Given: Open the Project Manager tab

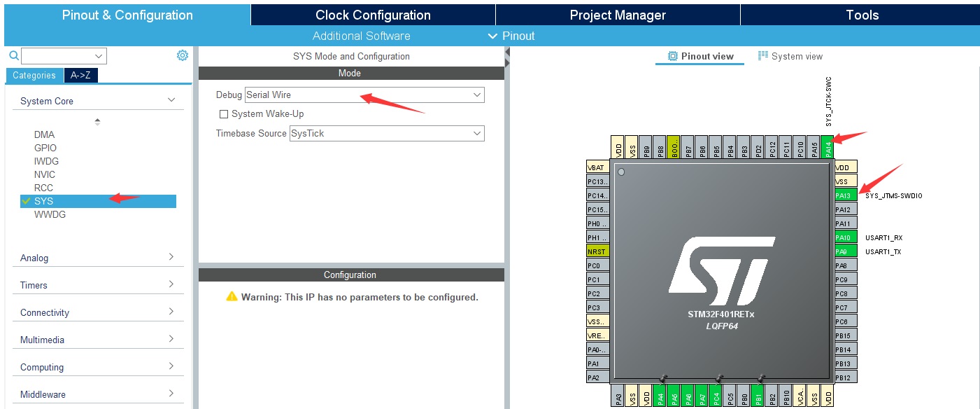Looking at the screenshot, I should [618, 15].
